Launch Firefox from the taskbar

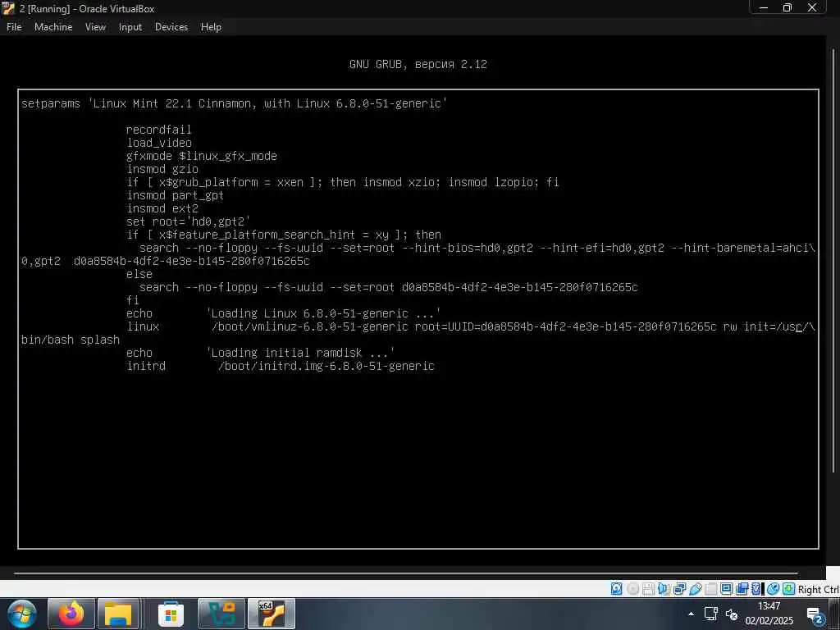pos(71,614)
